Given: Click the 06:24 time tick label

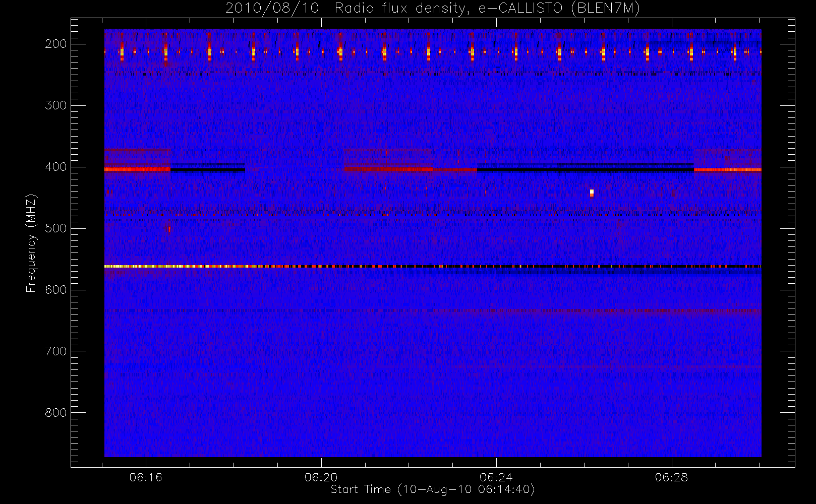Looking at the screenshot, I should [496, 477].
